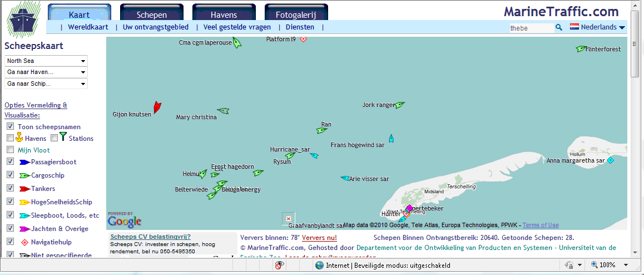Open the Departement voor de Ontwikkeling link

pos(486,248)
